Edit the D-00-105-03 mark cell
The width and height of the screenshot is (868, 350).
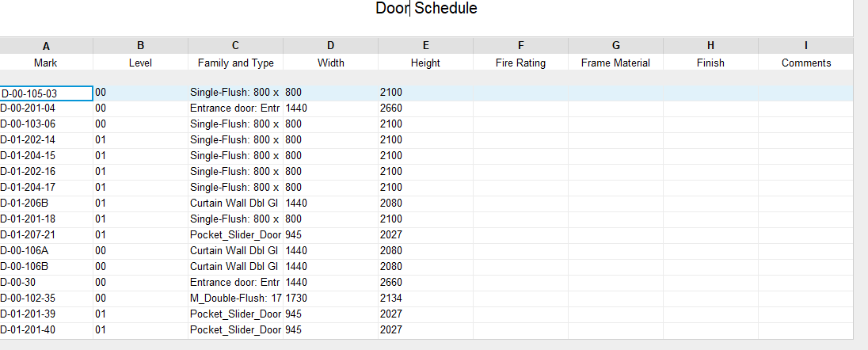coord(46,93)
